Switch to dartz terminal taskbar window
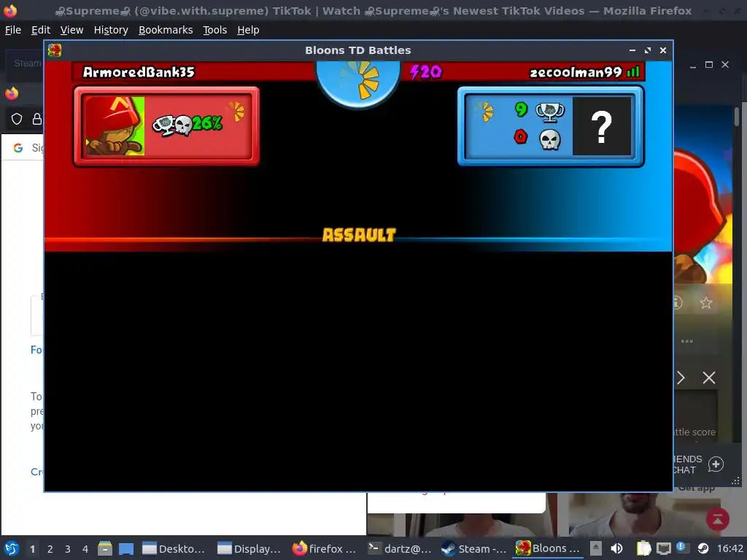Viewport: 747px width, 560px height. [399, 548]
